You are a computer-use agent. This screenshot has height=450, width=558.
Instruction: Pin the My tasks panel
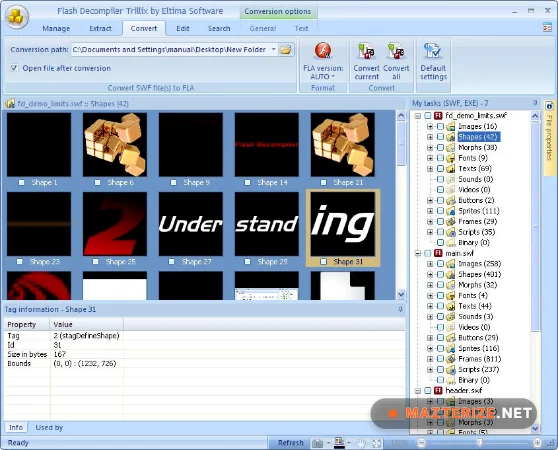point(535,103)
